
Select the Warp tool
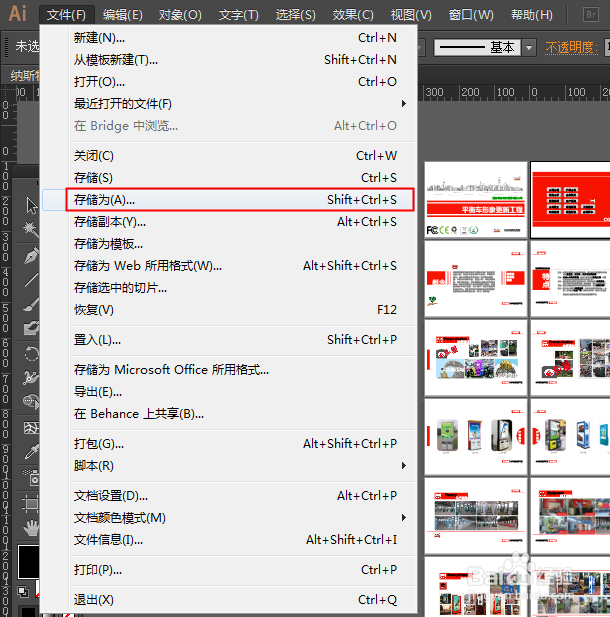click(x=31, y=377)
